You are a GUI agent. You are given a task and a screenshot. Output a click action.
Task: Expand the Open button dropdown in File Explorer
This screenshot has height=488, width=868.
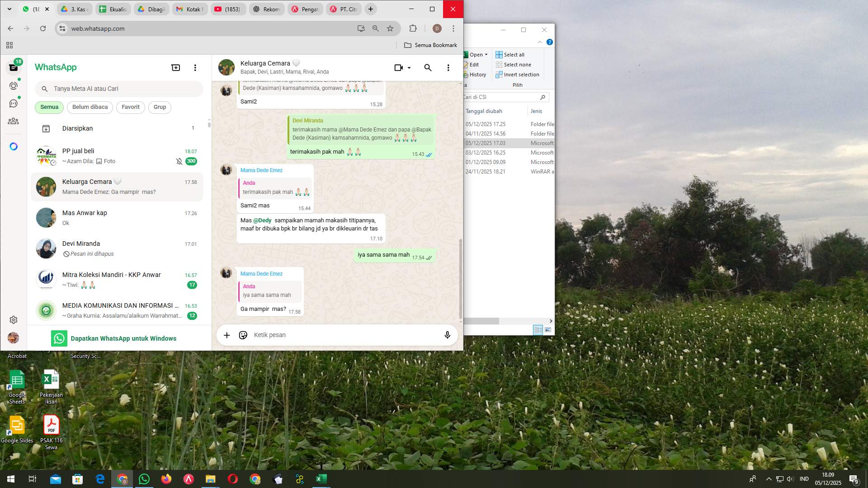pyautogui.click(x=487, y=54)
